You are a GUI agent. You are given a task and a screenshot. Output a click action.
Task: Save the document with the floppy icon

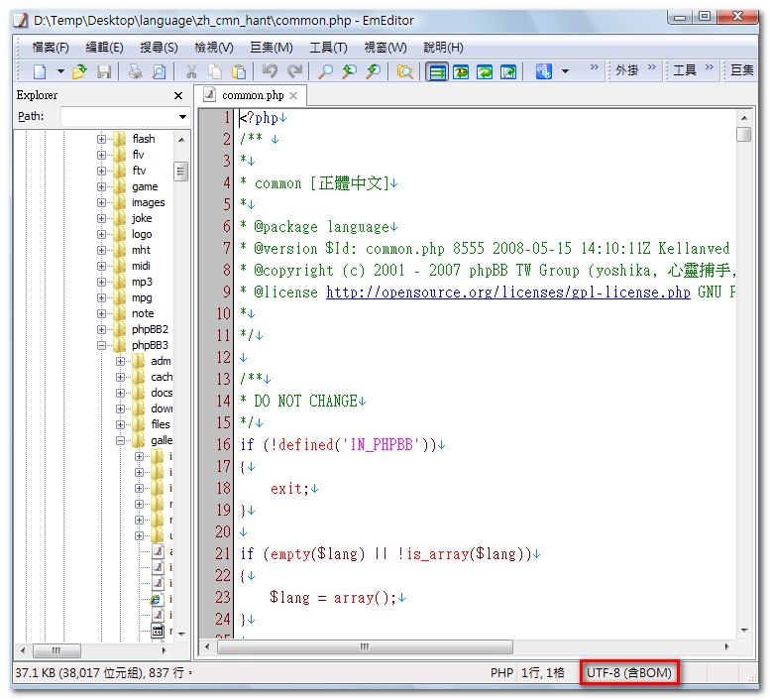pyautogui.click(x=104, y=71)
